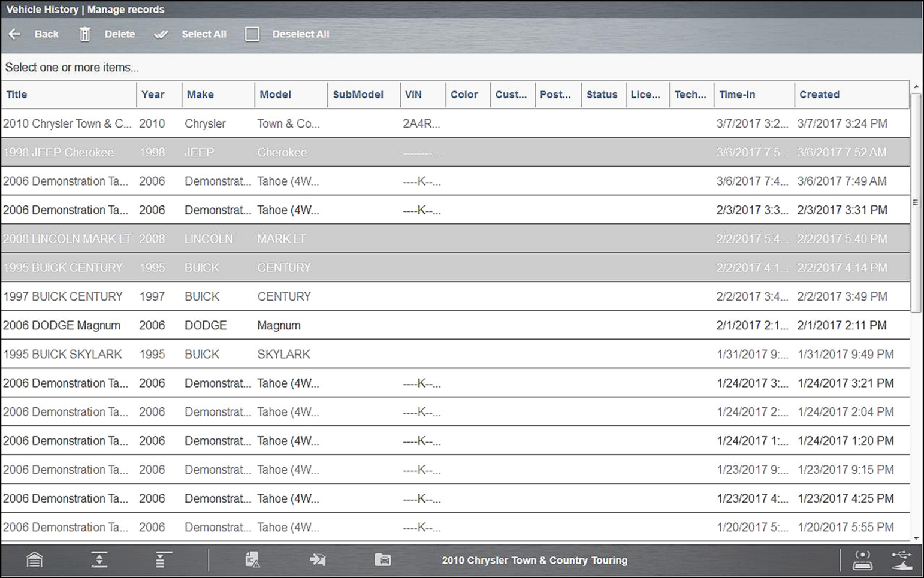Click the Back arrow icon
This screenshot has height=578, width=924.
pyautogui.click(x=15, y=34)
